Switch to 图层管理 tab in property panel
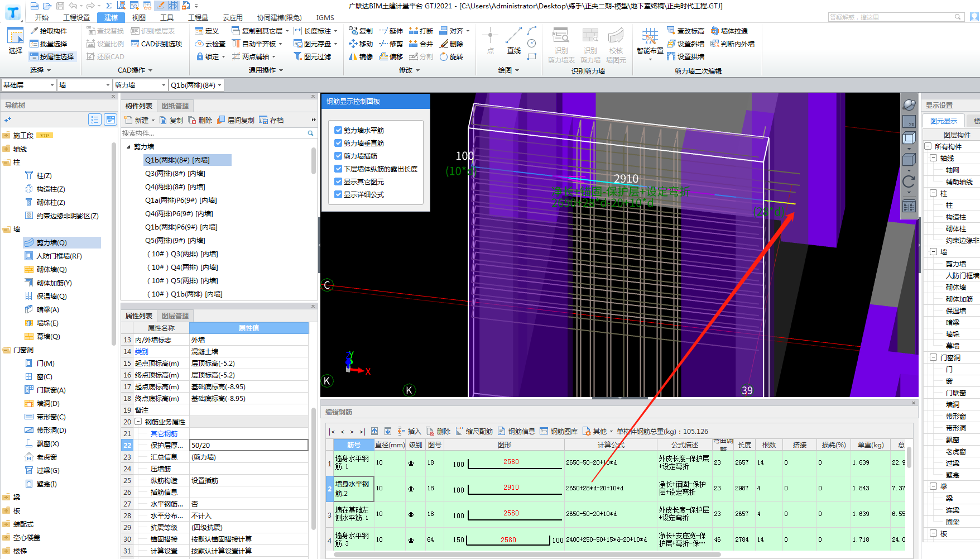Image resolution: width=980 pixels, height=559 pixels. (175, 316)
